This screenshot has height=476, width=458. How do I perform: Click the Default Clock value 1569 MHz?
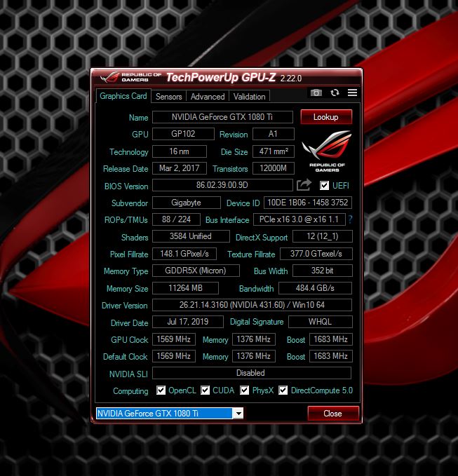pyautogui.click(x=174, y=356)
